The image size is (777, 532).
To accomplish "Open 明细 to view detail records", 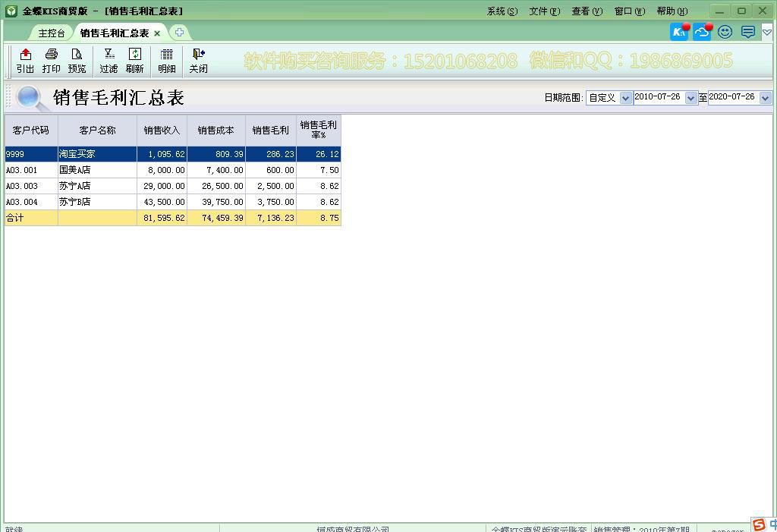I will click(x=166, y=61).
